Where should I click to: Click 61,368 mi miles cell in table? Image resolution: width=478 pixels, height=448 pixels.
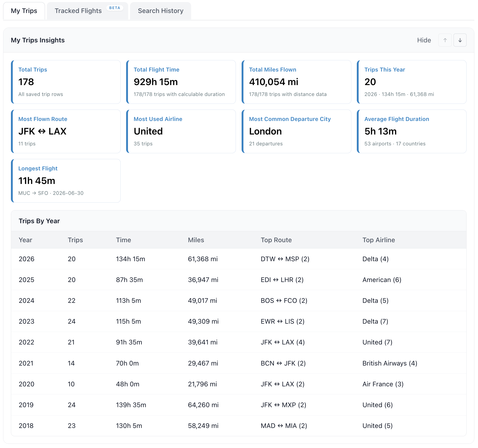tap(203, 259)
